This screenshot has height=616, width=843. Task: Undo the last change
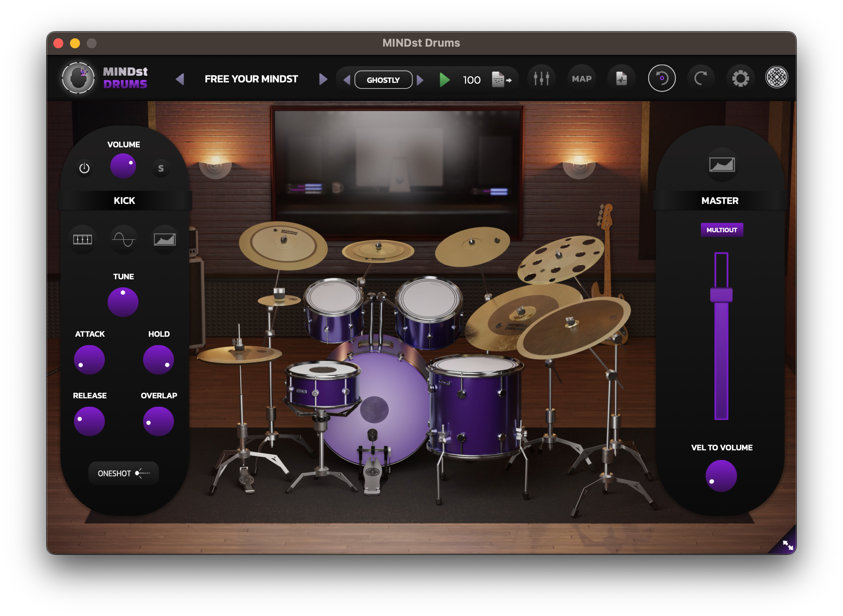661,78
